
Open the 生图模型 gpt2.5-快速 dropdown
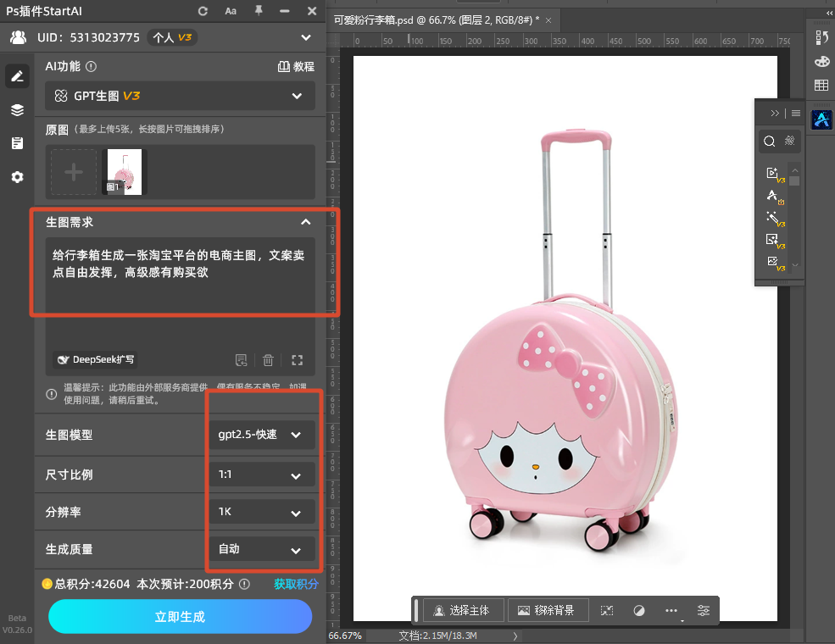[x=261, y=435]
